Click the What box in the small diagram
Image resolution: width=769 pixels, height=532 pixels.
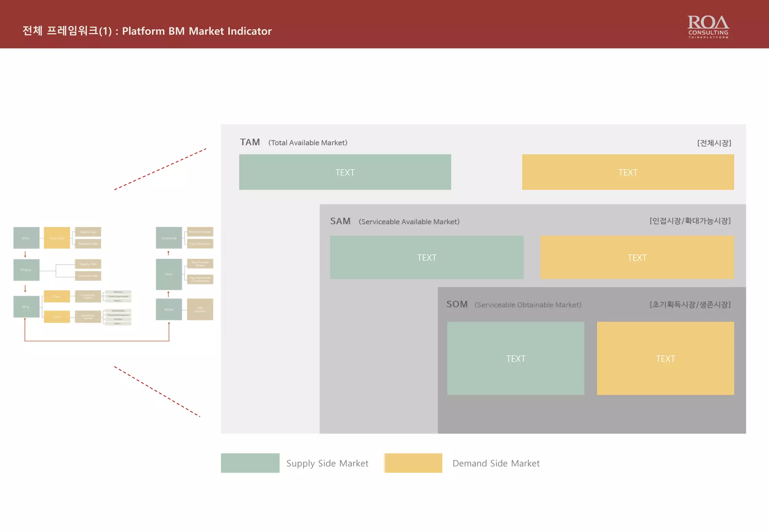coord(169,310)
